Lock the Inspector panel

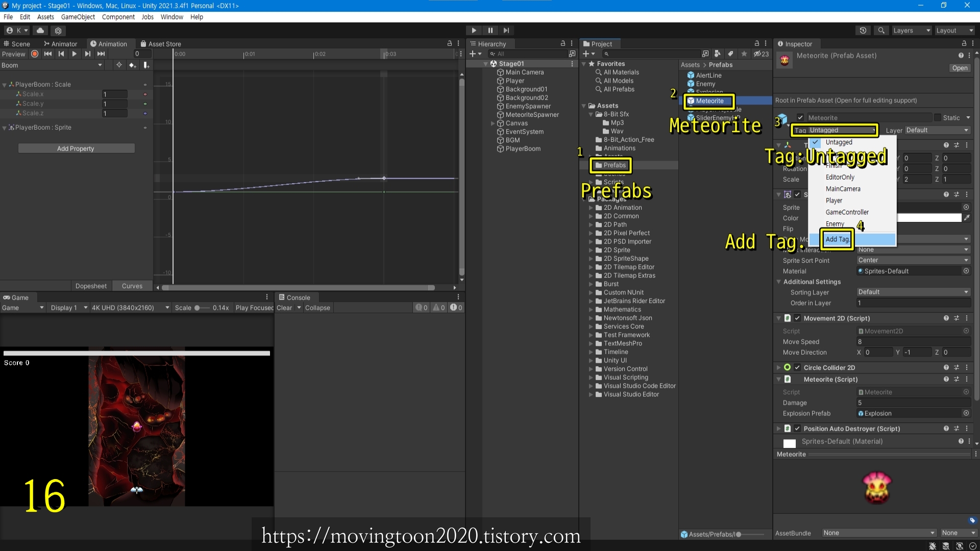point(964,44)
